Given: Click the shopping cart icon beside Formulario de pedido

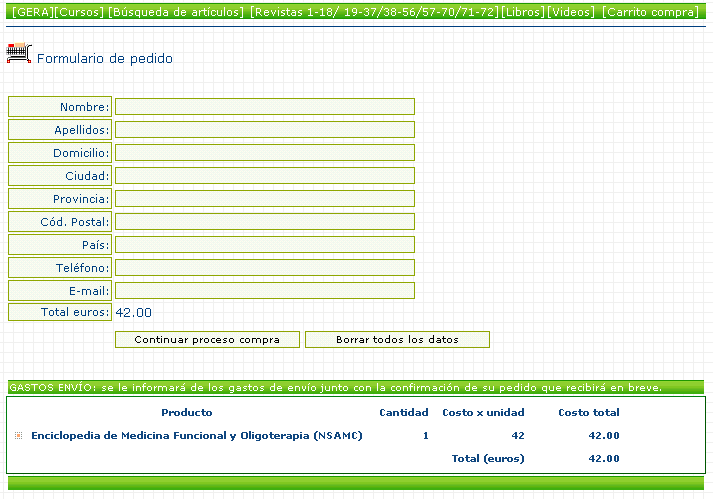Looking at the screenshot, I should tap(19, 53).
